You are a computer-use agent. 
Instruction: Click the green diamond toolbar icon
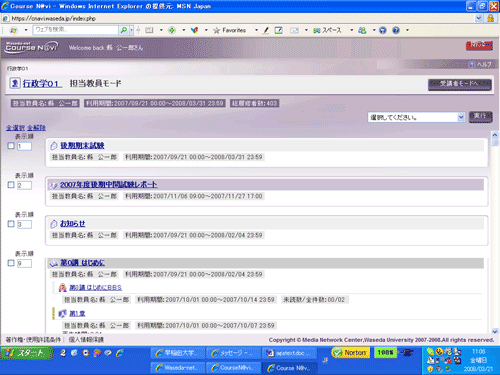click(172, 30)
